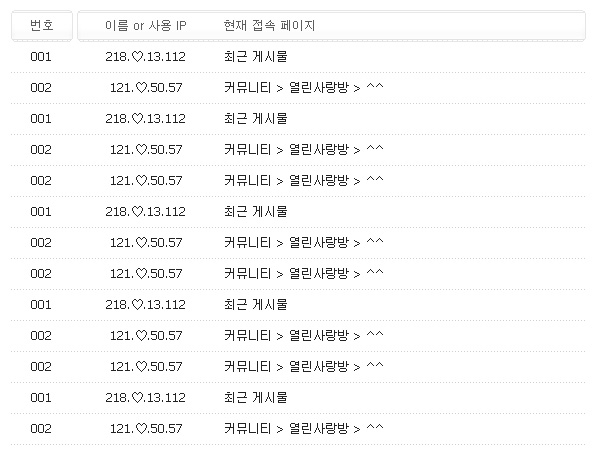Select the last 218.♡.13.112 IP address

coord(145,398)
